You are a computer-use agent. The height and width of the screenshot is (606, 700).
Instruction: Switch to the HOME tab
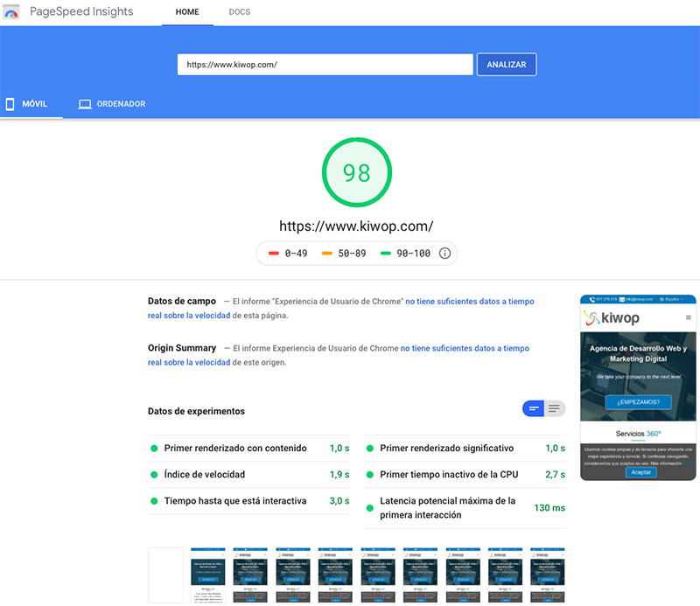(187, 12)
